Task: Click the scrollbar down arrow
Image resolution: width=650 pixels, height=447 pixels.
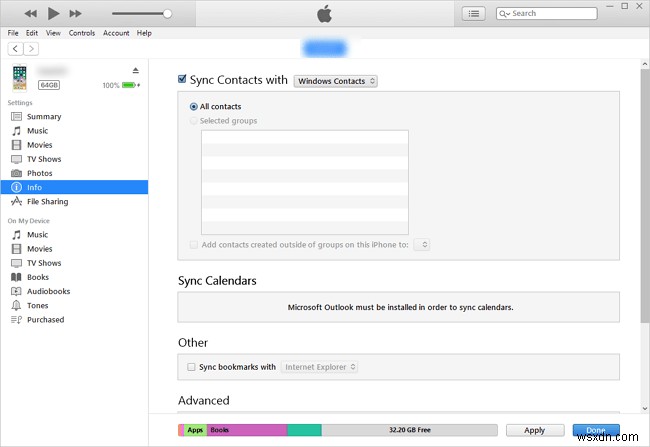Action: (645, 408)
